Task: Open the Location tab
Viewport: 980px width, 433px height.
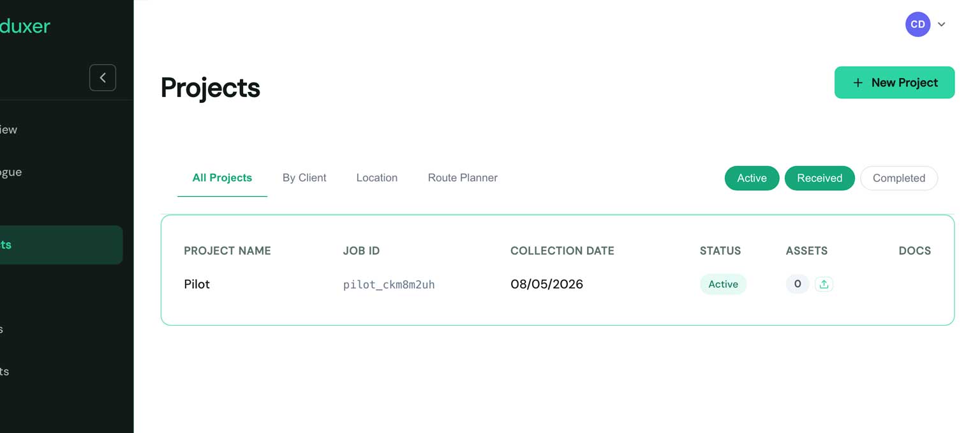Action: point(376,178)
